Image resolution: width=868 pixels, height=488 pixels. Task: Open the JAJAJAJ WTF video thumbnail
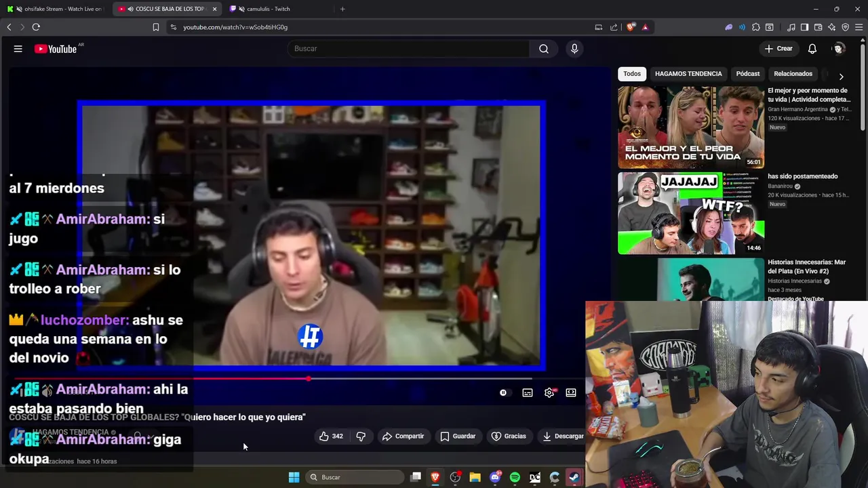coord(691,213)
